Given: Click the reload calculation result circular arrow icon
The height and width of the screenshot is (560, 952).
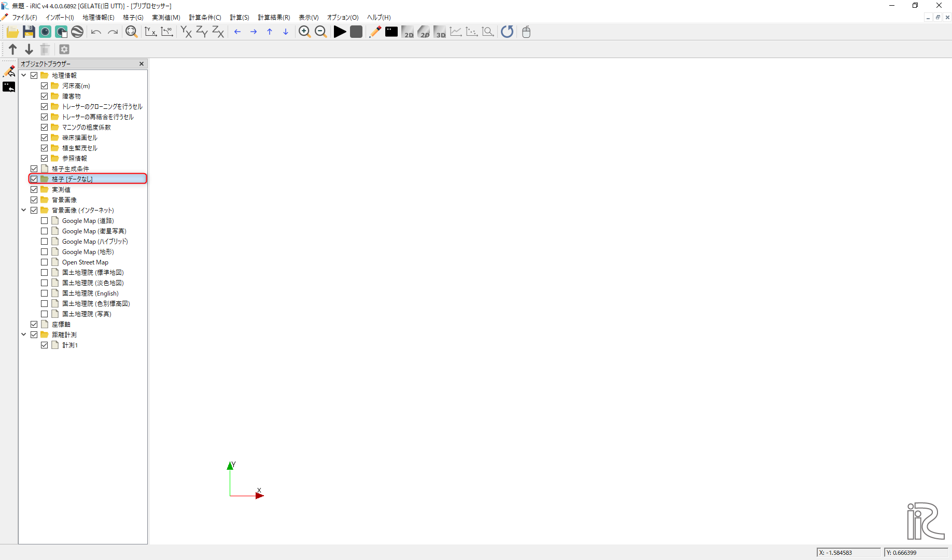Looking at the screenshot, I should tap(507, 32).
